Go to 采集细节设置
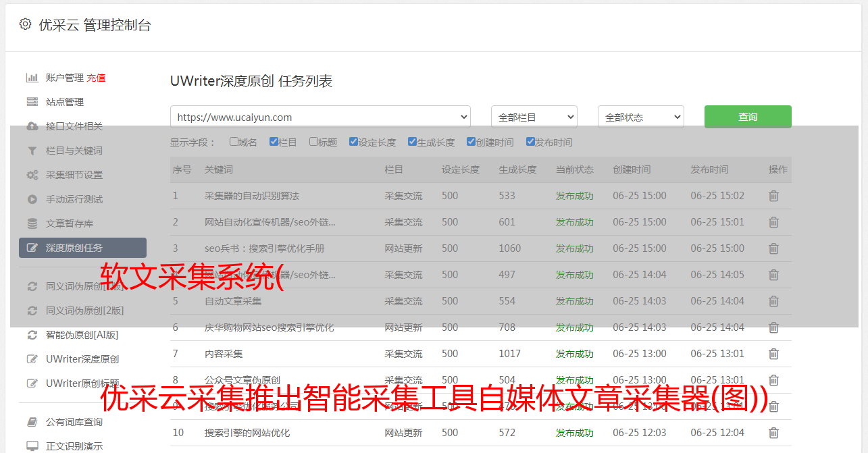The image size is (868, 453). tap(74, 175)
